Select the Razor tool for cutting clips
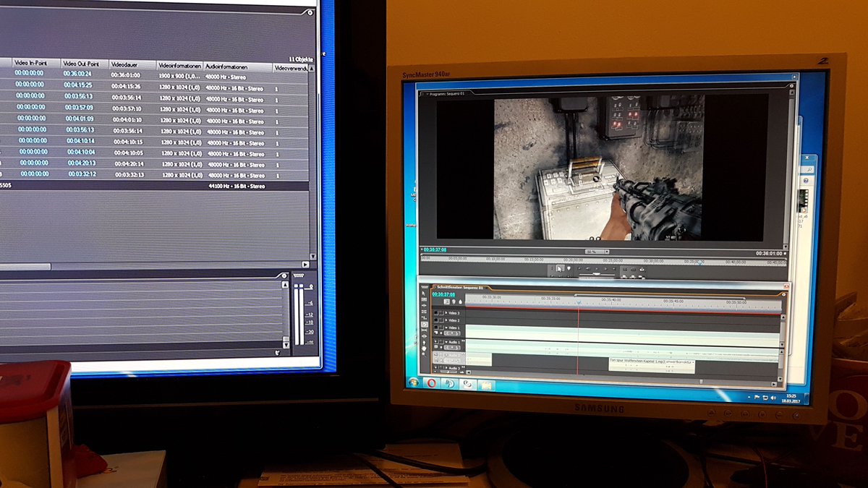868x488 pixels. pyautogui.click(x=424, y=324)
